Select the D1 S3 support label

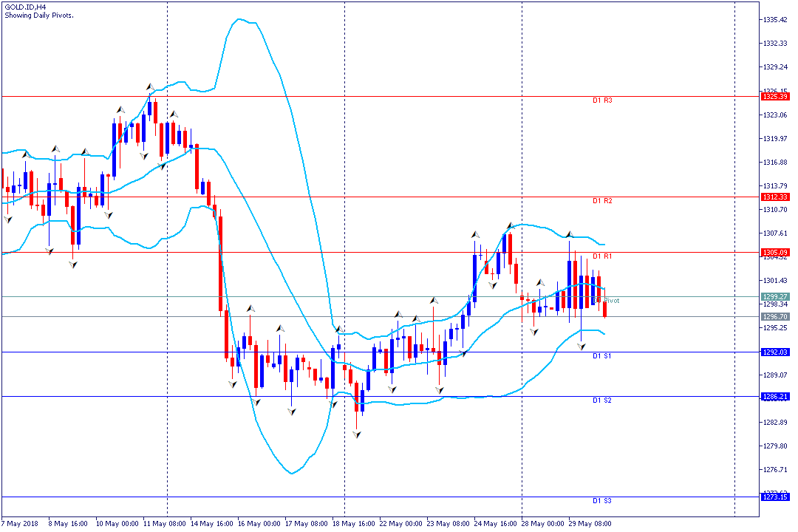(601, 501)
